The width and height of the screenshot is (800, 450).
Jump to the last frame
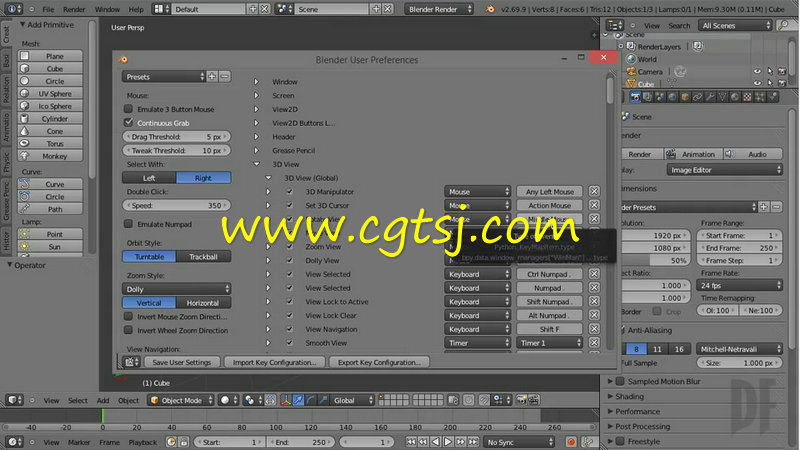tap(473, 442)
